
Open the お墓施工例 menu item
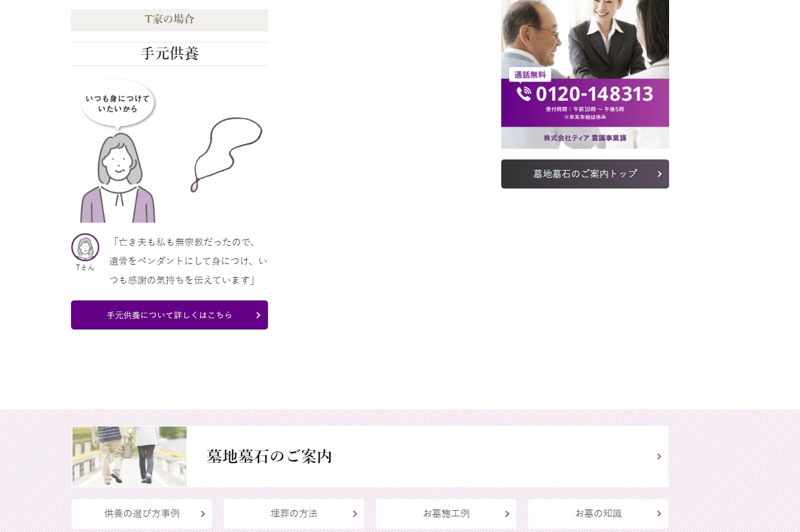[446, 514]
